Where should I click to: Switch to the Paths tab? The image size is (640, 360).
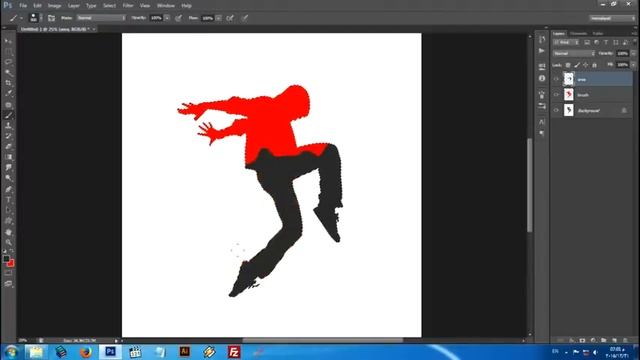[x=598, y=33]
